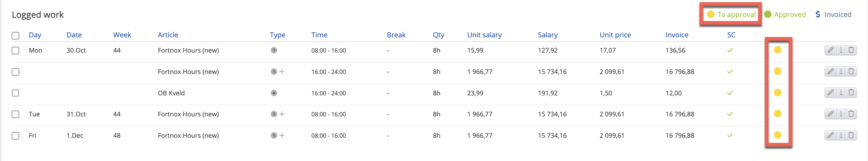
Task: Click yellow status dot on Tue row
Action: pos(778,114)
